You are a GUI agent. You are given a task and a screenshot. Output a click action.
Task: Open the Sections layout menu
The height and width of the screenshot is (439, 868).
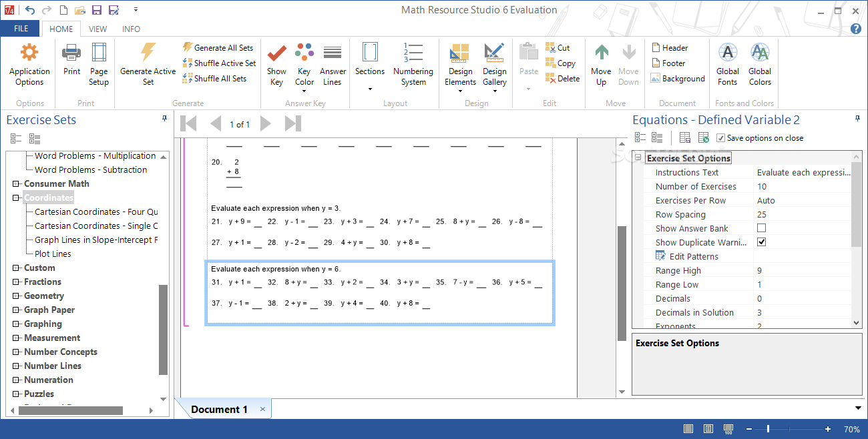(x=370, y=67)
